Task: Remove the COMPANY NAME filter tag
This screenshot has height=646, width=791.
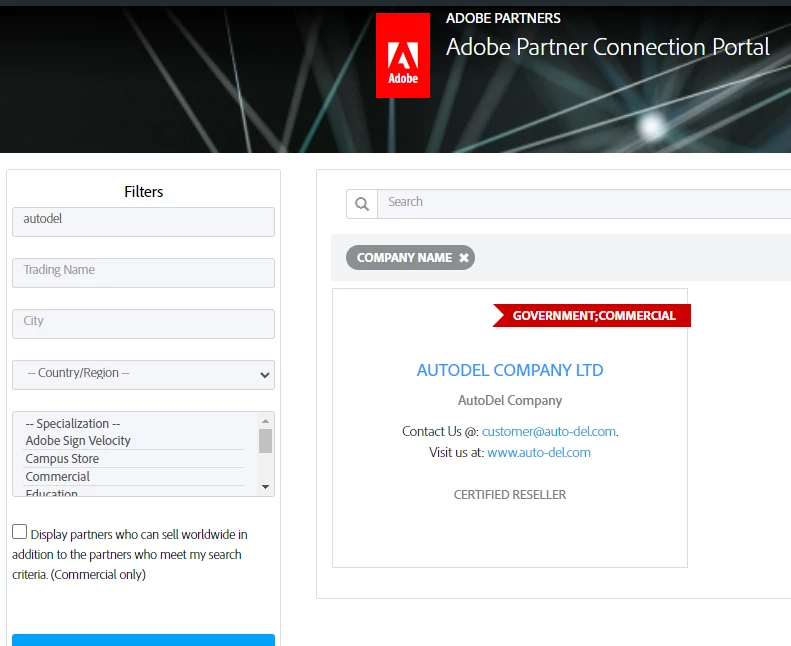Action: (x=464, y=258)
